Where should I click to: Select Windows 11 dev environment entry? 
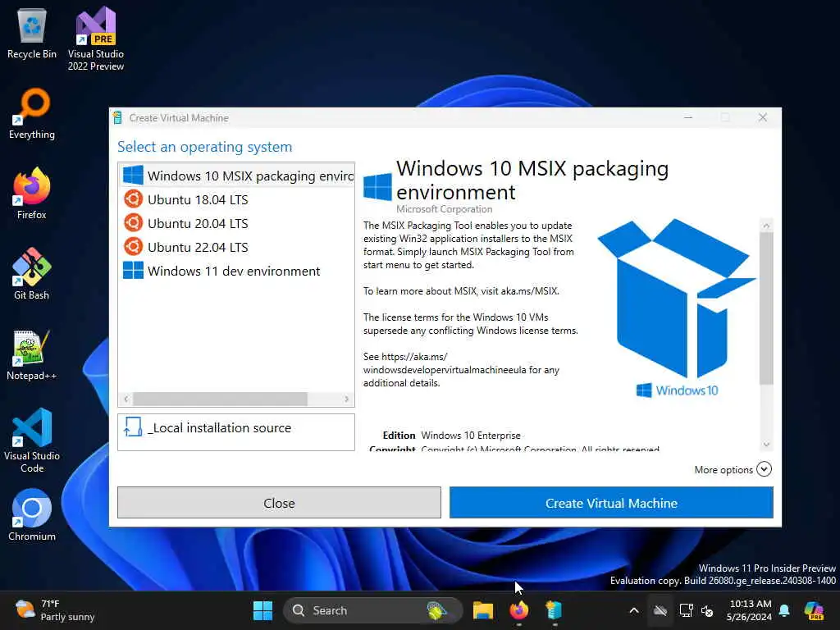coord(236,271)
